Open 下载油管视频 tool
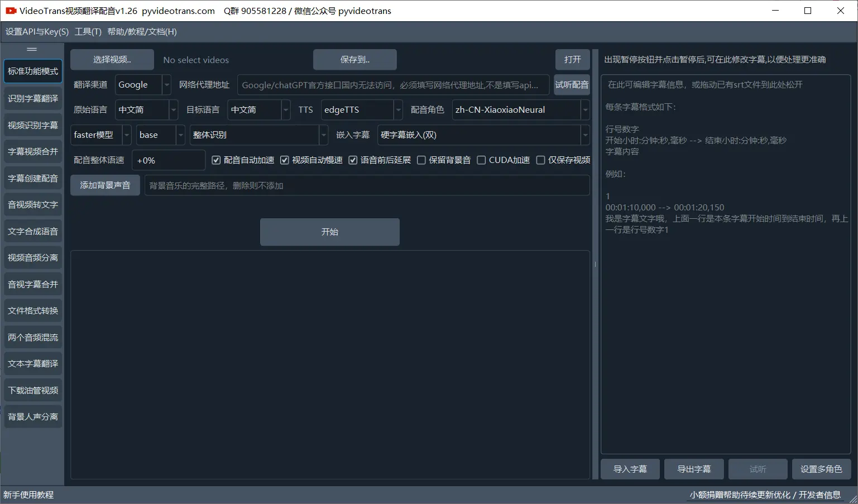 point(33,390)
